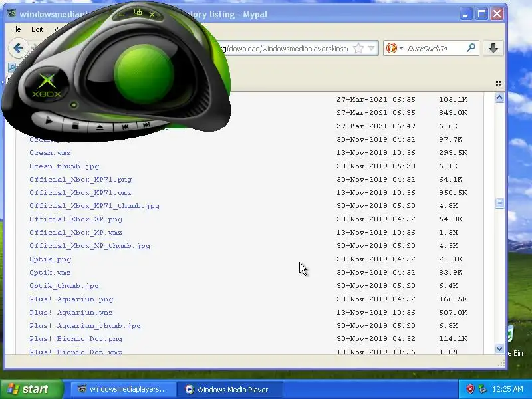Screen dimensions: 532x399
Task: Click the network connection tray icon
Action: coord(482,389)
